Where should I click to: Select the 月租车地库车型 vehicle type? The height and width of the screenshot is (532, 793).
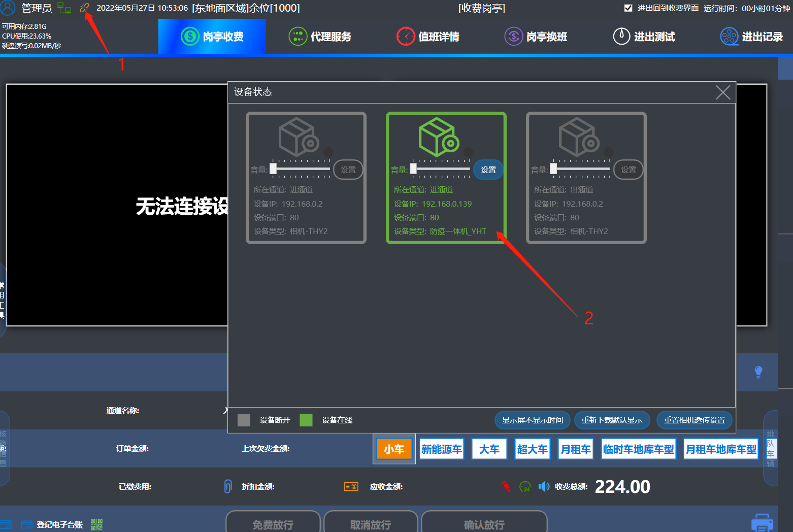click(x=721, y=449)
